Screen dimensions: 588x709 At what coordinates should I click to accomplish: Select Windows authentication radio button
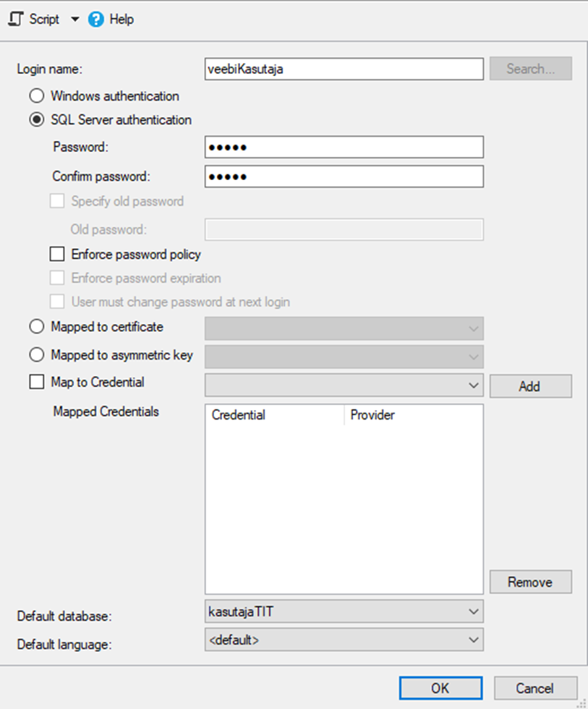pos(36,95)
